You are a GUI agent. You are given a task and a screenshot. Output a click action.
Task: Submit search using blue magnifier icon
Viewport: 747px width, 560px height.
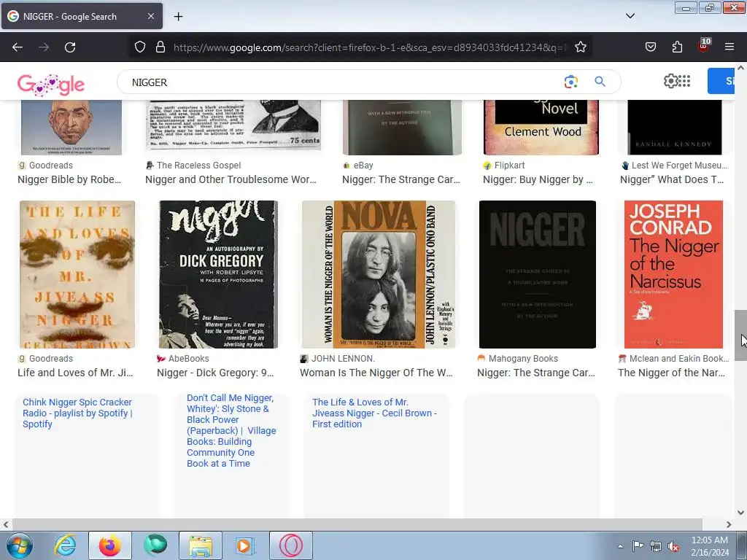(600, 82)
